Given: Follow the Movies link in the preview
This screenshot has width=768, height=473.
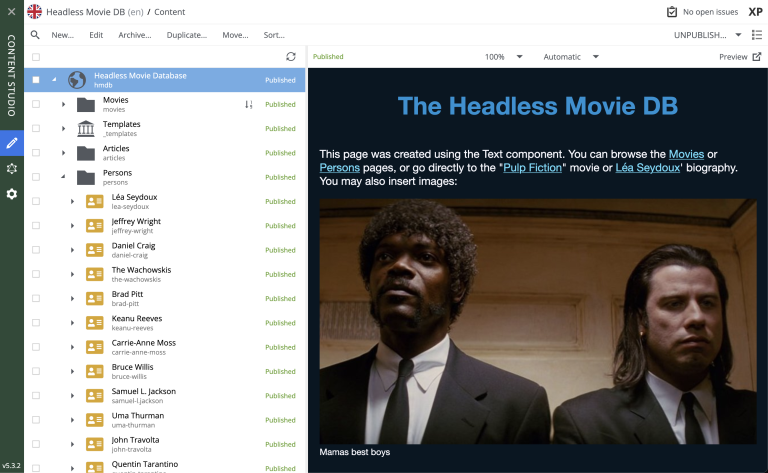Looking at the screenshot, I should click(686, 154).
